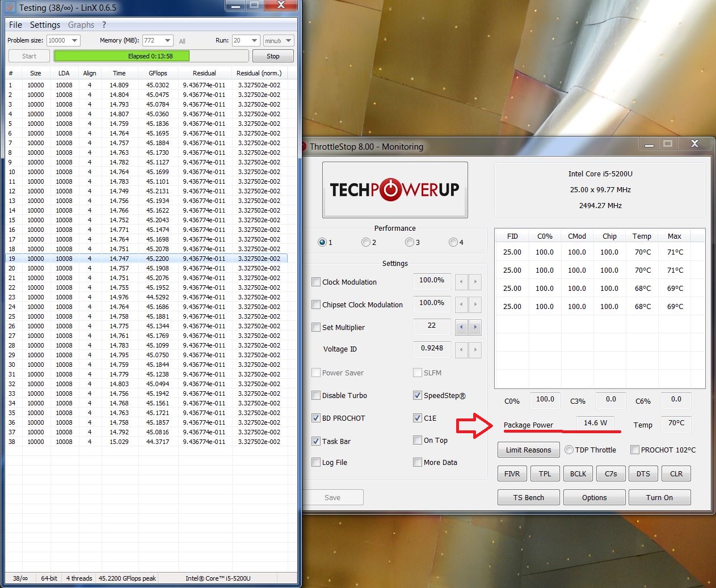Tick the PROCHOT 102°C checkbox
716x588 pixels.
tap(635, 450)
